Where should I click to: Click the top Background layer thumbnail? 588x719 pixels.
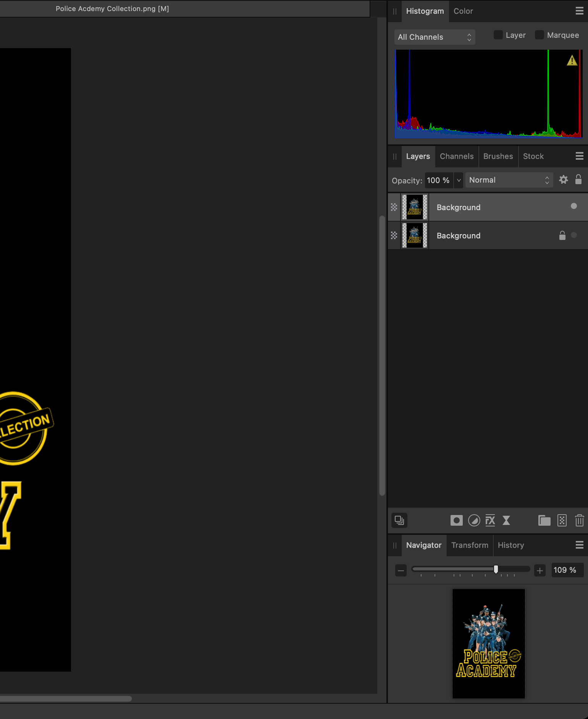415,207
